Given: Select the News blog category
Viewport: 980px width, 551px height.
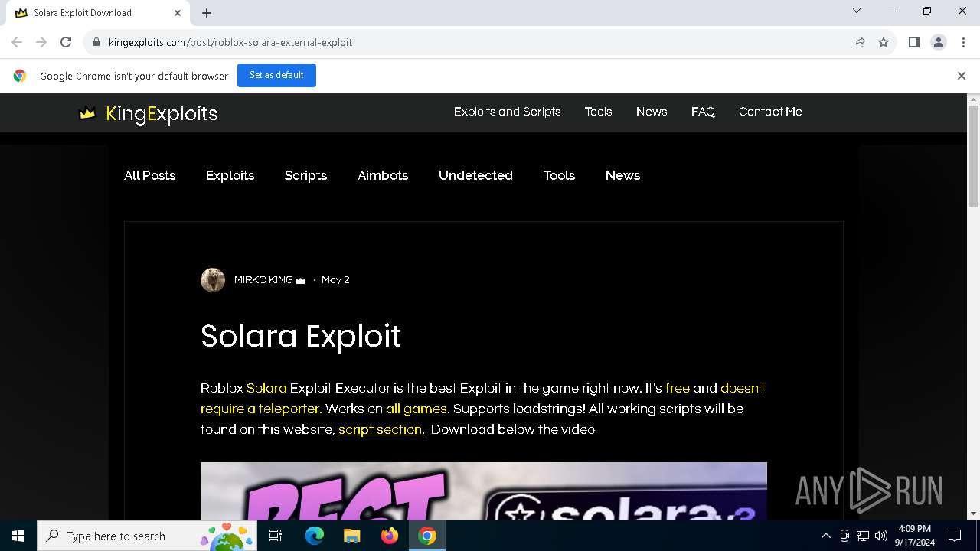Looking at the screenshot, I should point(622,175).
